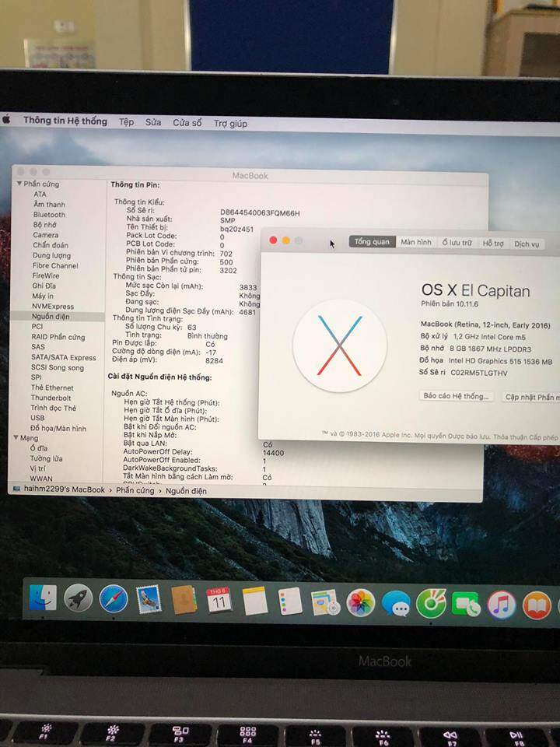Collapse the Mạng tree section
The width and height of the screenshot is (560, 747).
click(14, 438)
